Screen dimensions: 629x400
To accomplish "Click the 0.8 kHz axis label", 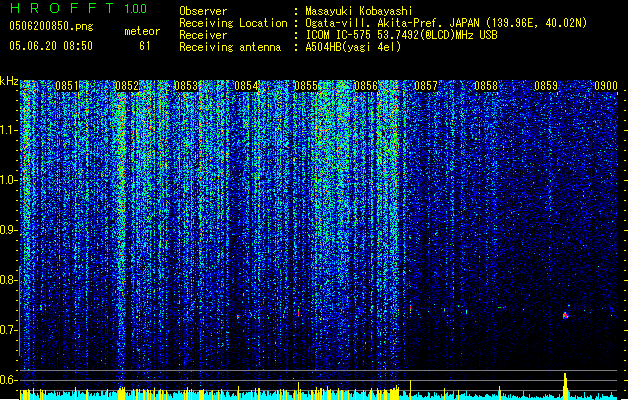I will (8, 280).
